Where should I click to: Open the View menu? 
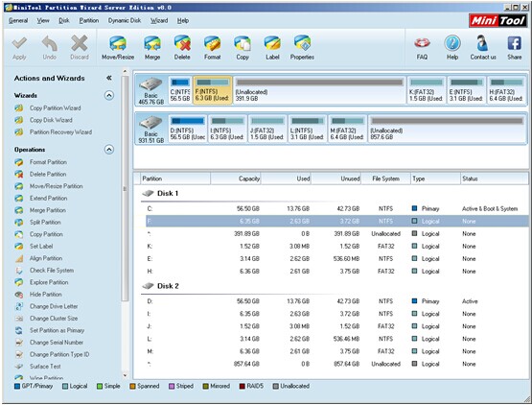[x=43, y=21]
